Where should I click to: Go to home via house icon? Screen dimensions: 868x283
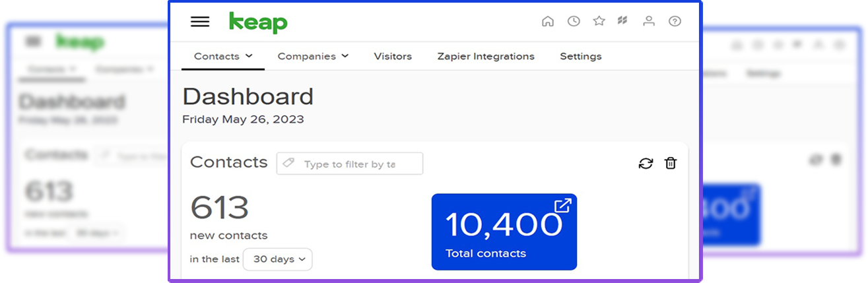click(548, 21)
